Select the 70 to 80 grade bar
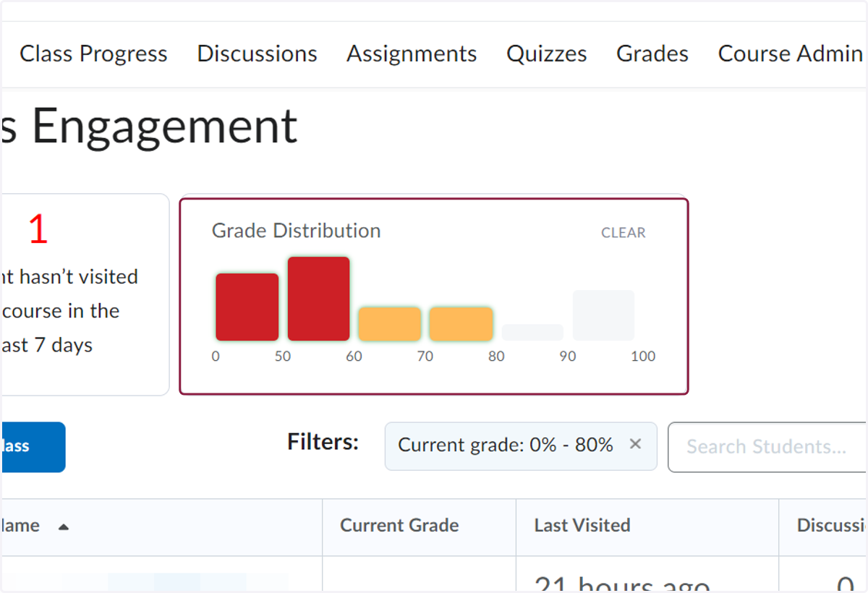The height and width of the screenshot is (593, 868). coord(461,324)
